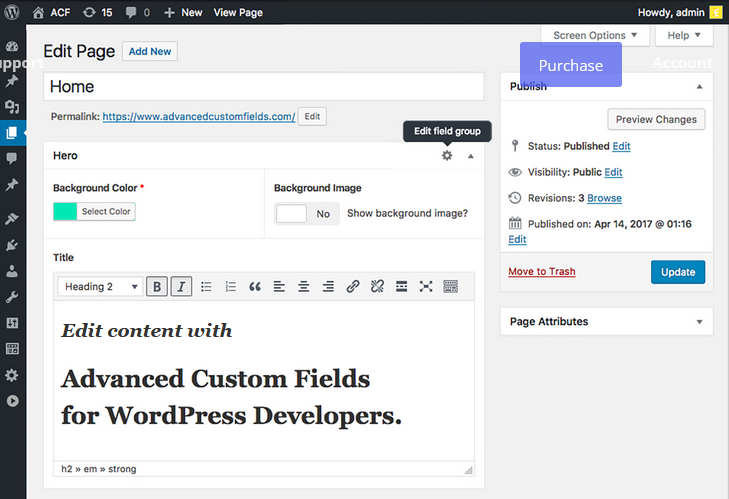
Task: Open the WordPress logo menu
Action: (12, 12)
